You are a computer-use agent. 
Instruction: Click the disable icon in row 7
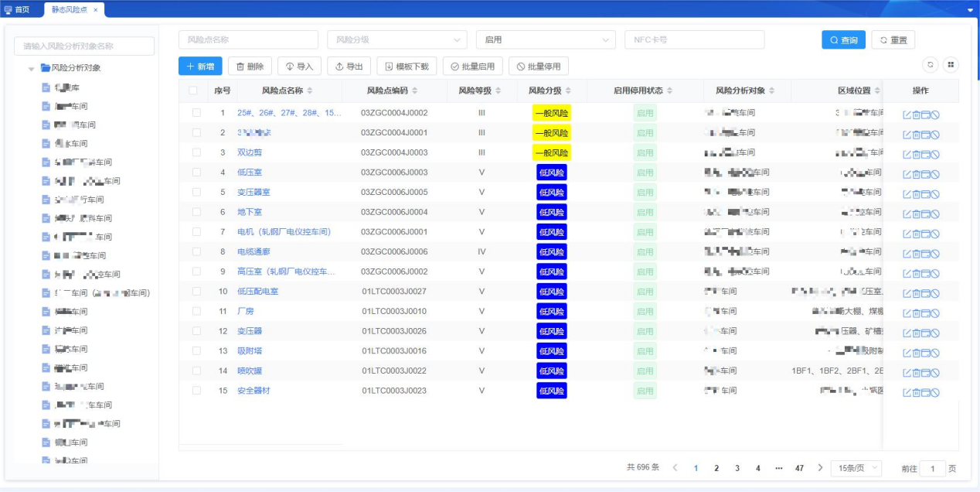click(935, 233)
